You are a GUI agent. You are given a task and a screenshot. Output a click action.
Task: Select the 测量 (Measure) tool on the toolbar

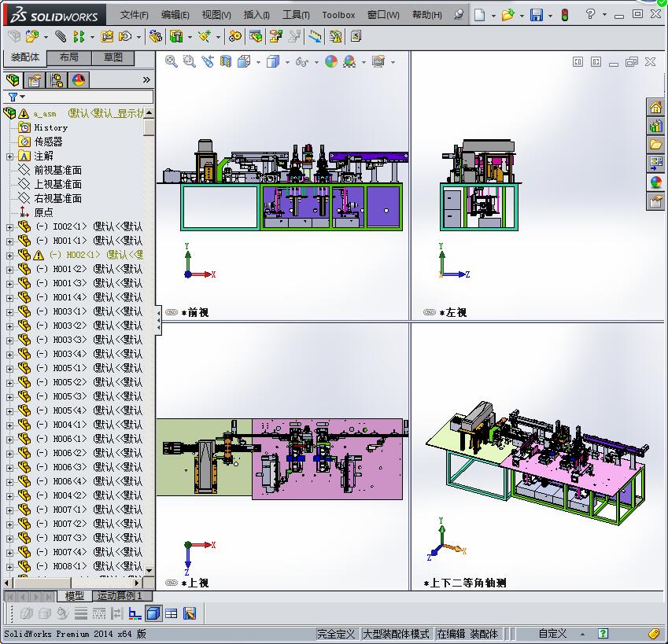pos(314,35)
